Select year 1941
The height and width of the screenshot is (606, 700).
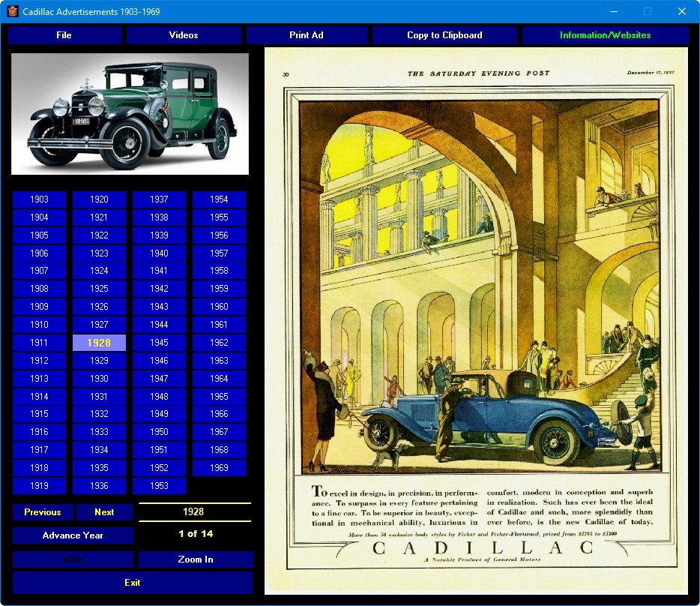point(159,271)
